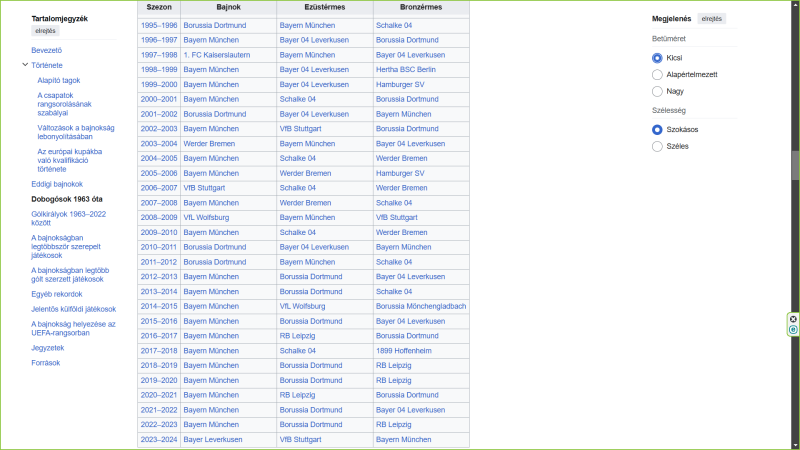This screenshot has width=800, height=450.
Task: Open RB Leipzig runner-up in 2016–2017 row
Action: coord(297,336)
